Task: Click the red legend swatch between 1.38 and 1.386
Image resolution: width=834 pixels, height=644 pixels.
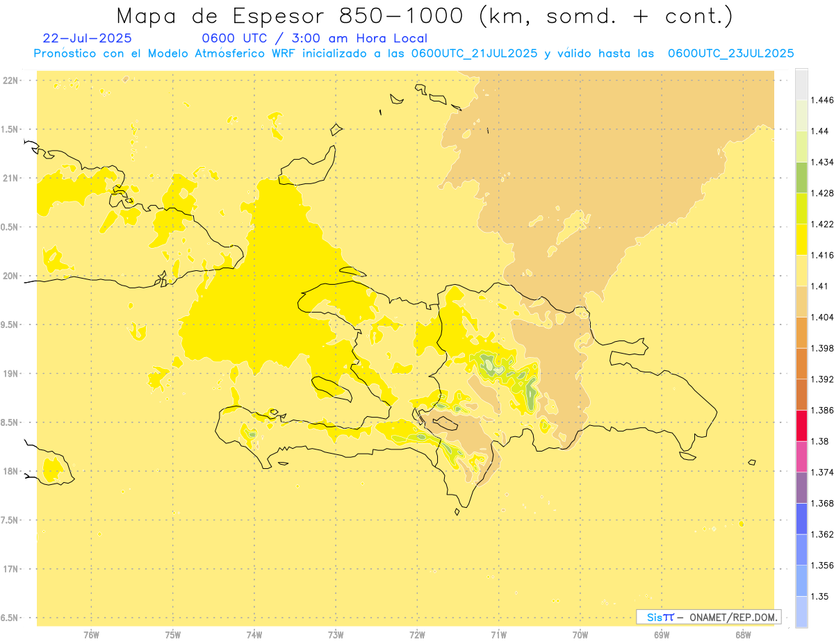Action: tap(801, 426)
